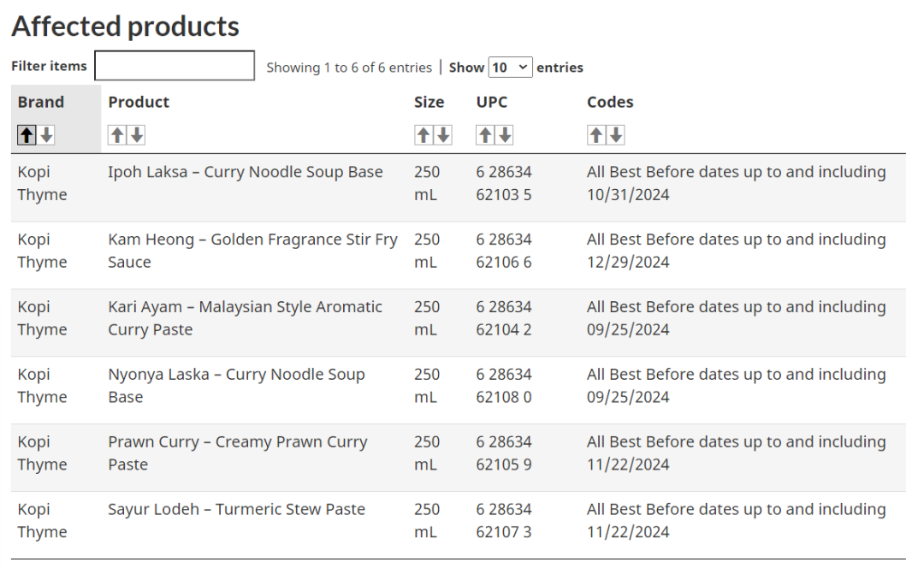Sort Codes column descending arrow

pos(616,135)
